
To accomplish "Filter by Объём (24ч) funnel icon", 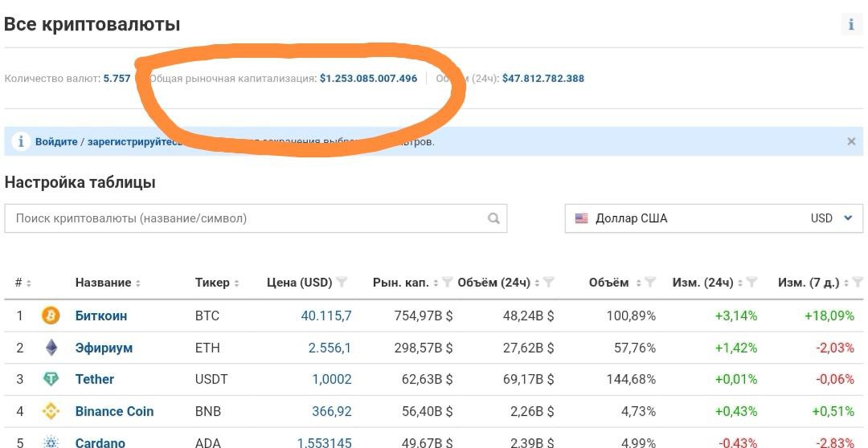I will tap(549, 283).
